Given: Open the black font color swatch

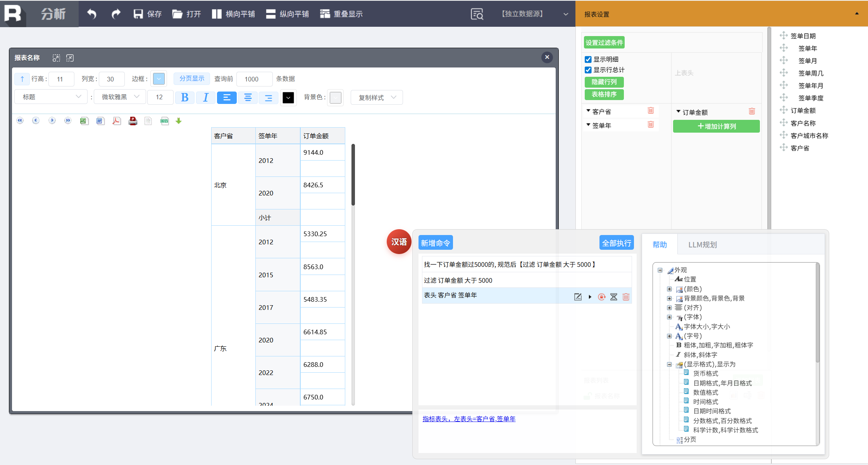Looking at the screenshot, I should 288,98.
